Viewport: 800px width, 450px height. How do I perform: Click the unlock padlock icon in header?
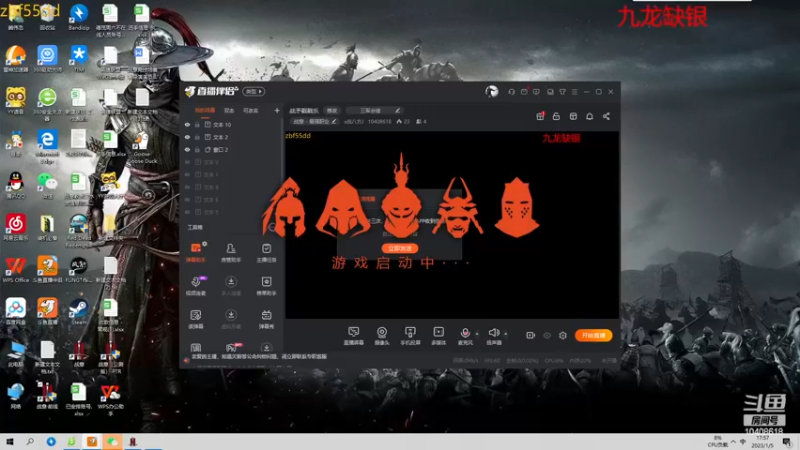pos(556,116)
